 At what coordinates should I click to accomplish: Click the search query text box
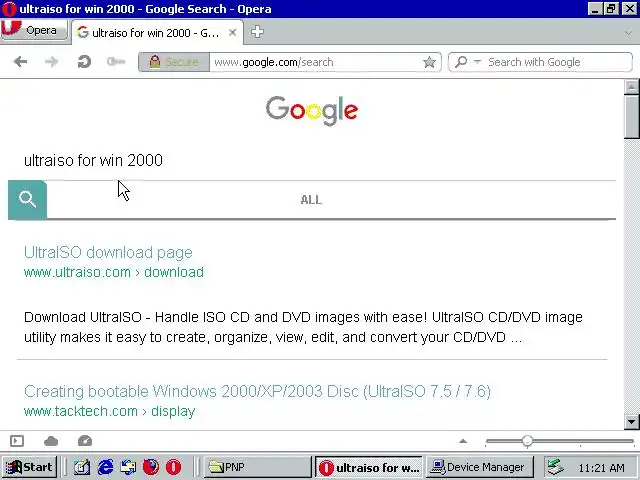tap(312, 160)
